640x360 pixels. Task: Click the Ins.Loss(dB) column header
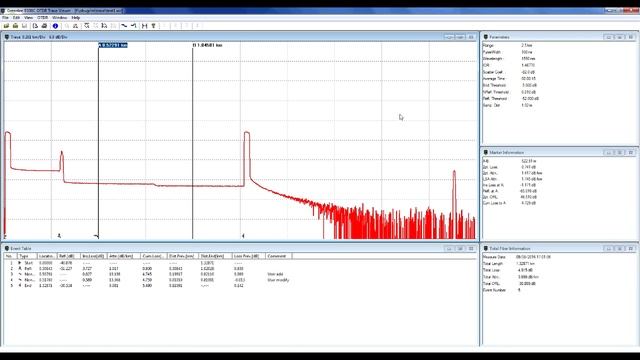[93, 256]
